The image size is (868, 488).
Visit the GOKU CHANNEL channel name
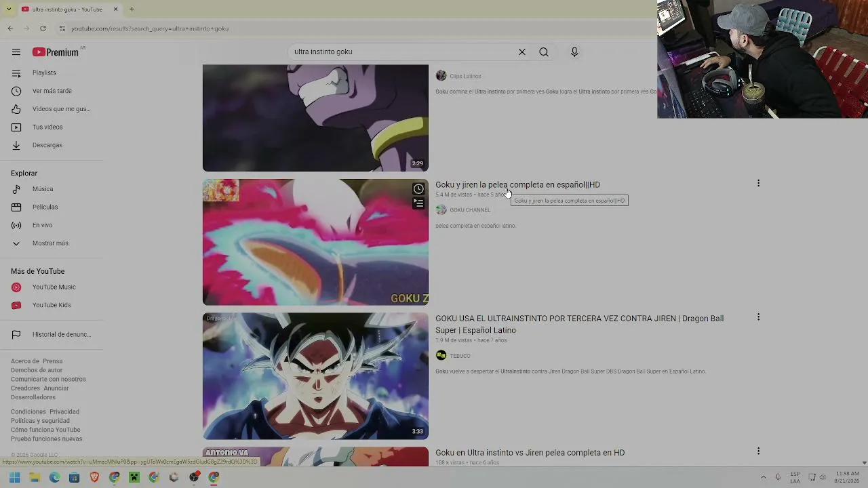coord(470,210)
